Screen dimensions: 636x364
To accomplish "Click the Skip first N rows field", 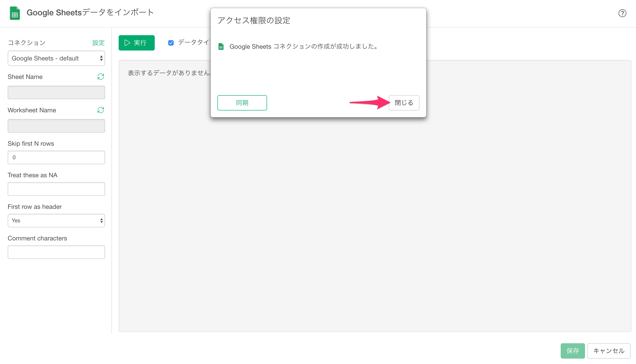I will (56, 157).
